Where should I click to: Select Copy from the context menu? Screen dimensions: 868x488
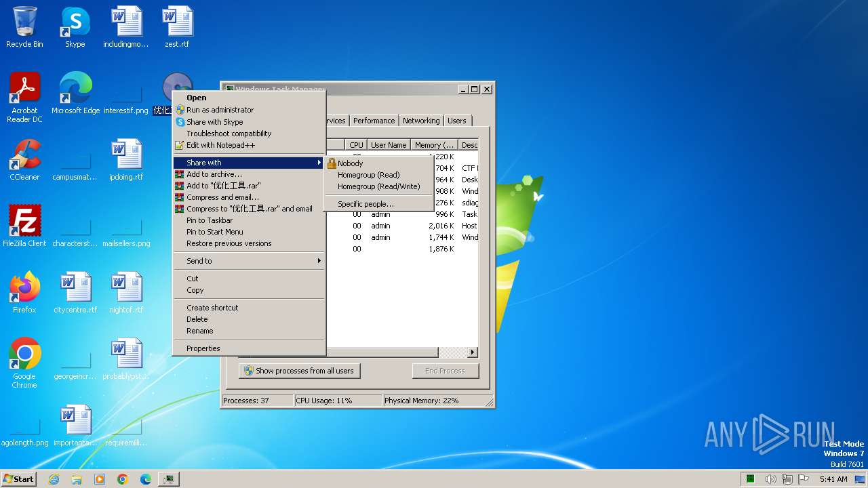[250, 290]
